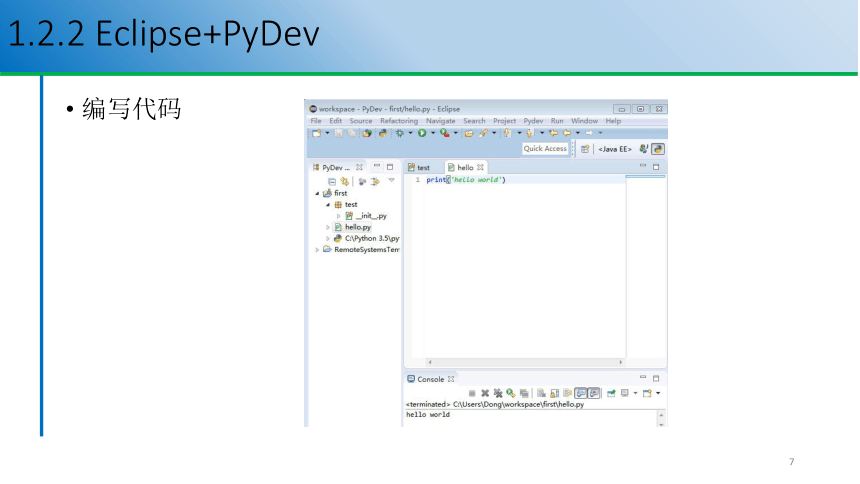Screen dimensions: 860x484
Task: Click the Last Edit Location arrow icon
Action: point(553,133)
